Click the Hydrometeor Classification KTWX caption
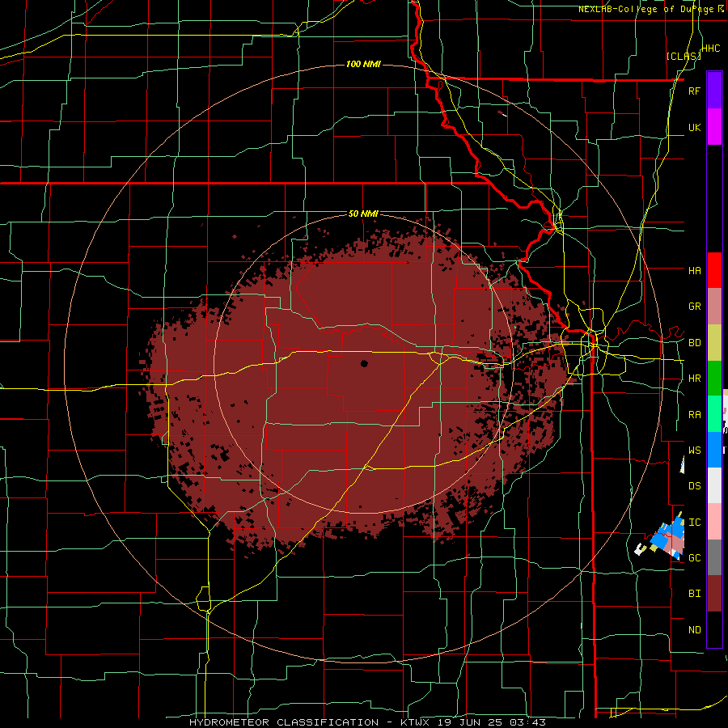Screen dimensions: 728x728 pos(367,722)
